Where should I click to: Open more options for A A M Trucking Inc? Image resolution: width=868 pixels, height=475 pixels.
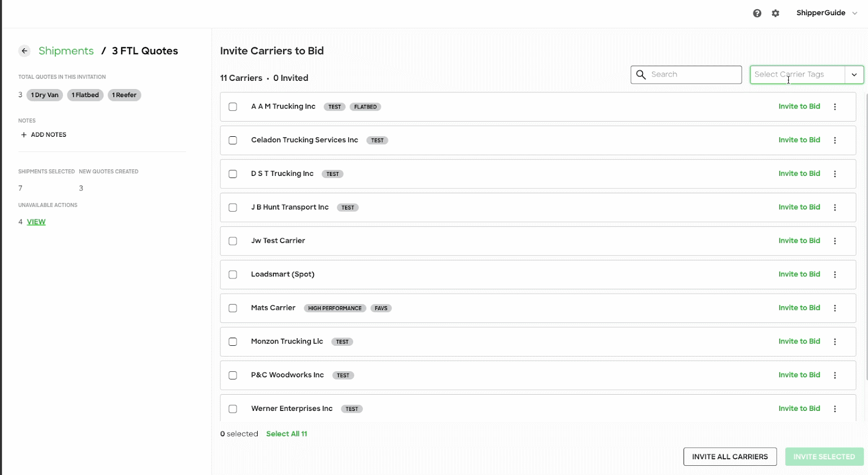tap(835, 107)
